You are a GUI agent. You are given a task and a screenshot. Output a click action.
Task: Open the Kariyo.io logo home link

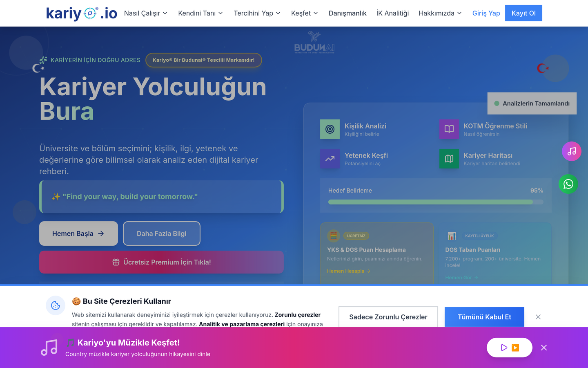(x=82, y=13)
